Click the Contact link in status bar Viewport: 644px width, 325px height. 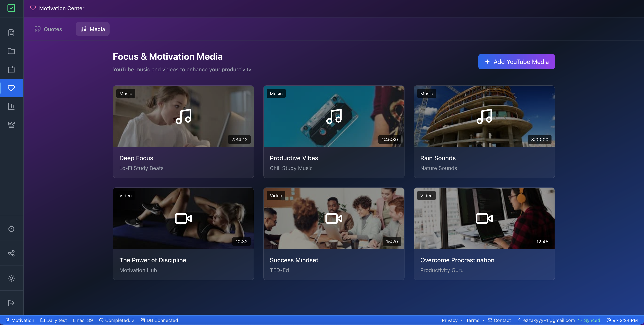(499, 320)
